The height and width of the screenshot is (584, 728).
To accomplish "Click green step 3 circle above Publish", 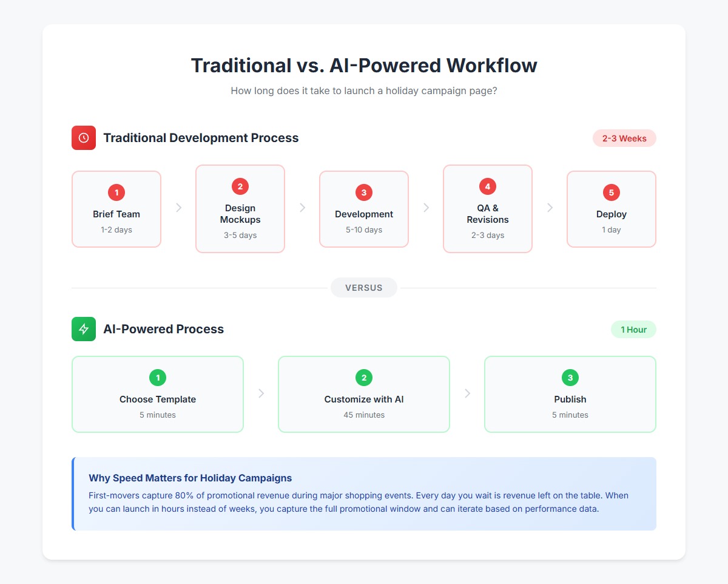I will (570, 378).
